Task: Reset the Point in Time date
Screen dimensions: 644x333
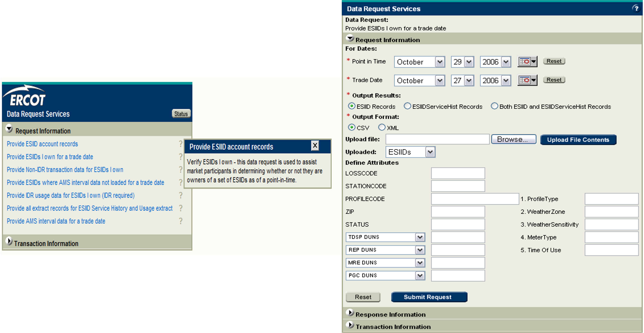Action: 554,61
